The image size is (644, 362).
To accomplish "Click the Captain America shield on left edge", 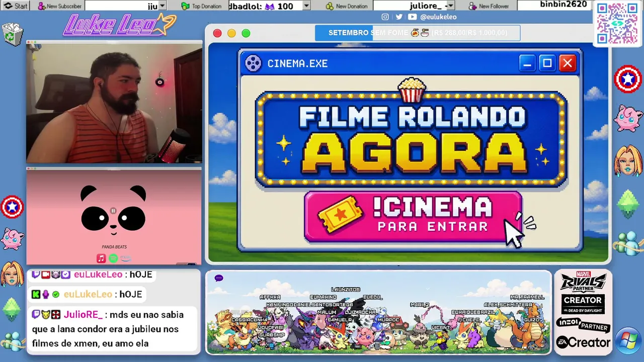I will click(12, 207).
